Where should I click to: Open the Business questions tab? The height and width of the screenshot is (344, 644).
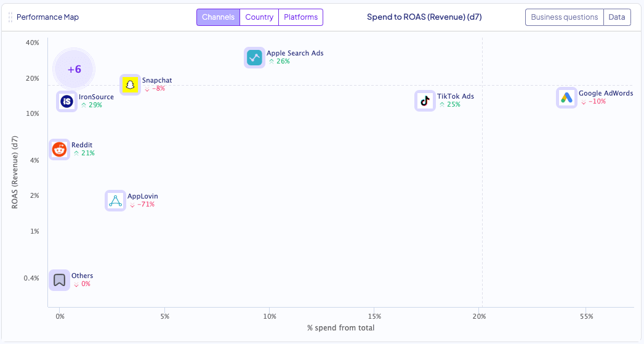(x=564, y=17)
